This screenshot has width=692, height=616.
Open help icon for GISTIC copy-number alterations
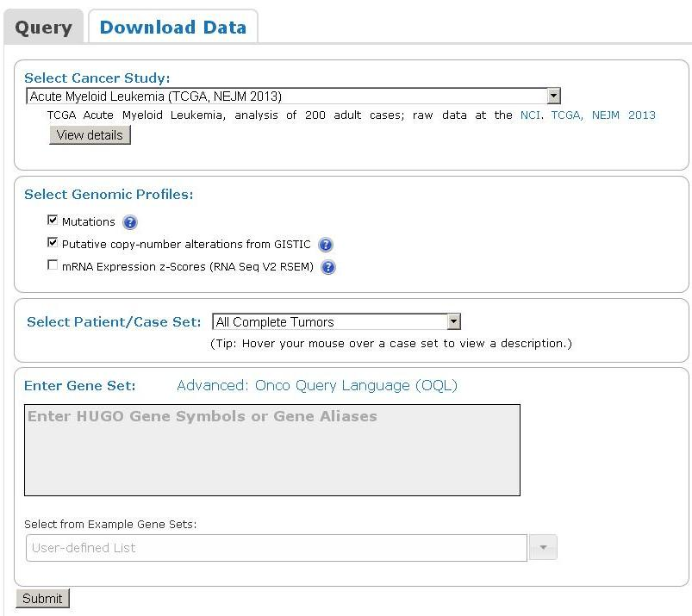(326, 245)
